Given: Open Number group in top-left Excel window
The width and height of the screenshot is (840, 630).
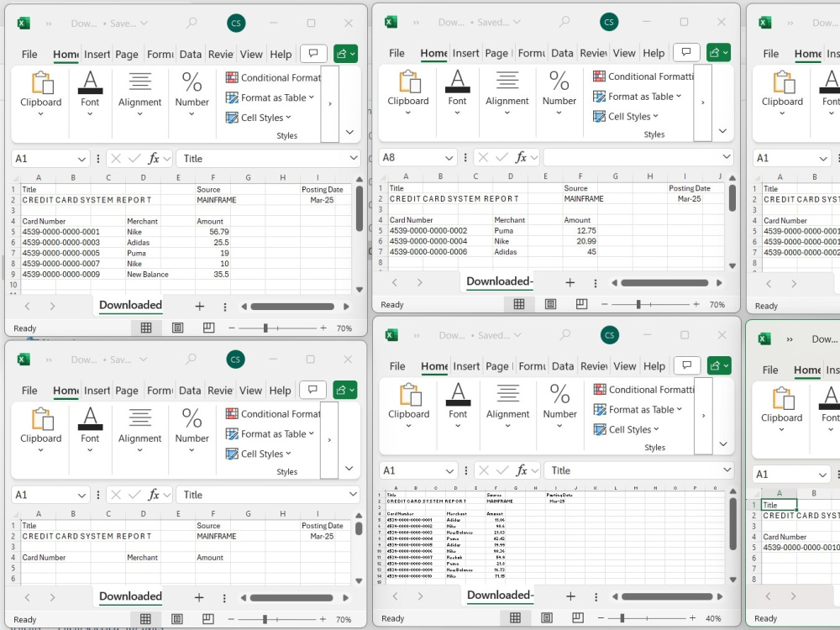Looking at the screenshot, I should (192, 93).
